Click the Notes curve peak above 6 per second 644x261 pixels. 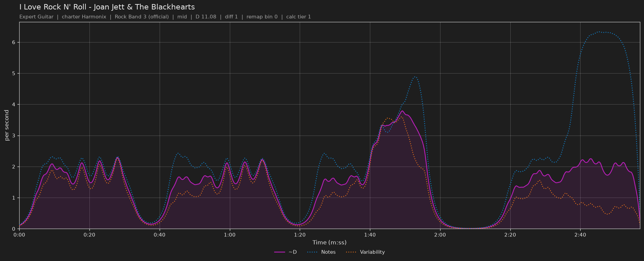(x=599, y=32)
